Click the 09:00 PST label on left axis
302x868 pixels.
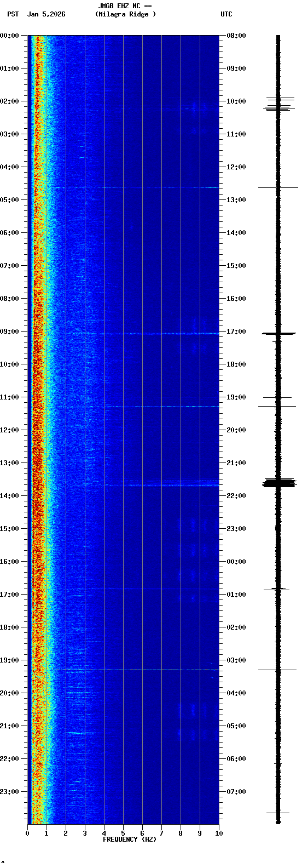pos(10,332)
